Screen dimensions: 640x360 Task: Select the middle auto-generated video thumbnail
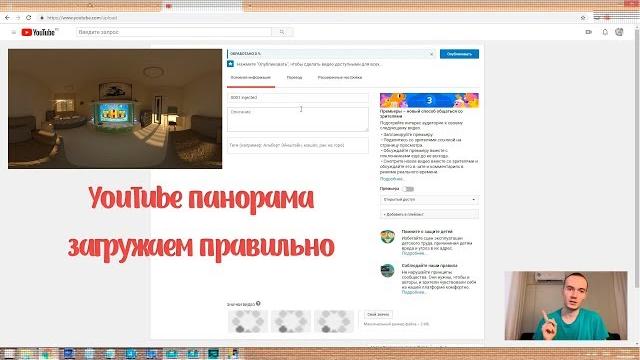point(291,321)
